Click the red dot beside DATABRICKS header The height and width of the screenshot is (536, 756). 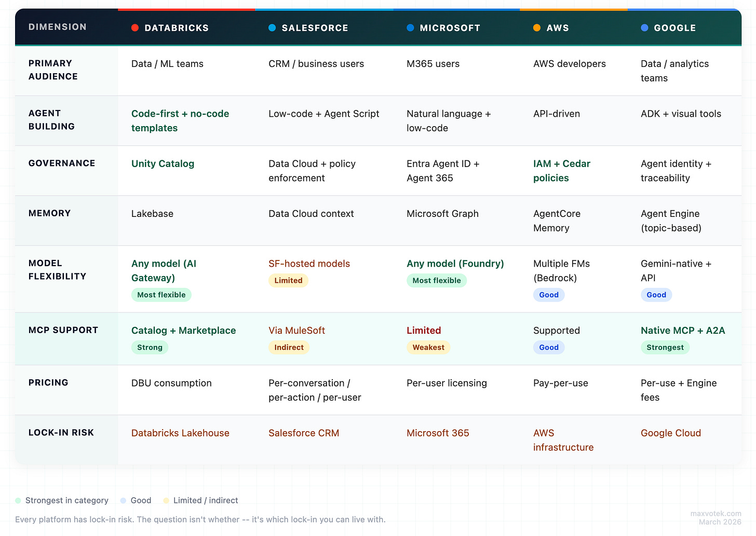(x=135, y=28)
